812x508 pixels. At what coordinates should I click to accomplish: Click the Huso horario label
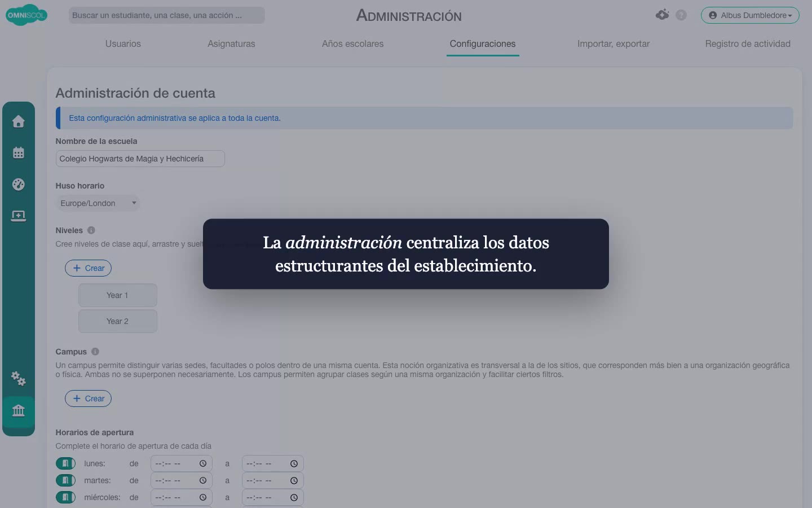click(x=80, y=186)
